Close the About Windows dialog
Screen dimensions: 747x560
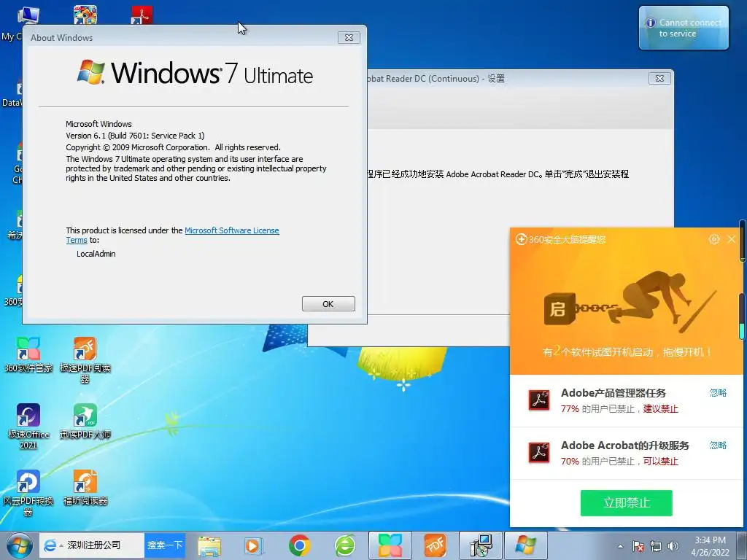349,38
